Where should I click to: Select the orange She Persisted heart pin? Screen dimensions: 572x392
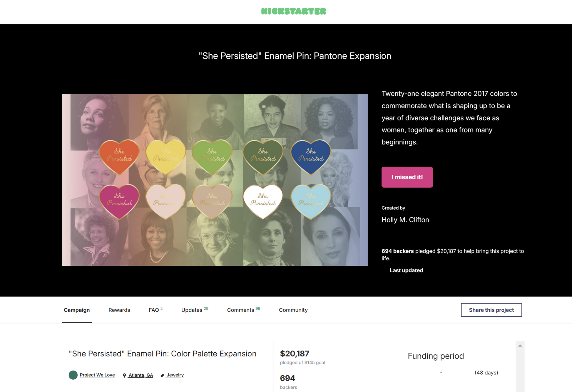pyautogui.click(x=119, y=156)
